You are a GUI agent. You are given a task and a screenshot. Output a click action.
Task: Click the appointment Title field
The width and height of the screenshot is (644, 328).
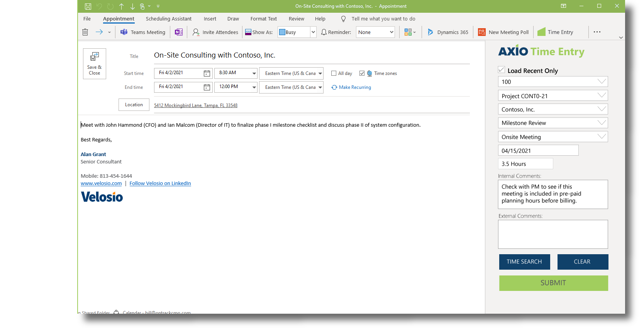pyautogui.click(x=312, y=55)
